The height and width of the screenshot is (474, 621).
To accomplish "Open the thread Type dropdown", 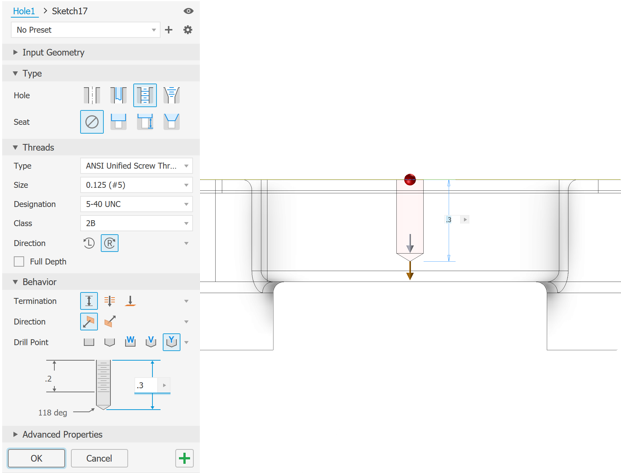I will (137, 166).
